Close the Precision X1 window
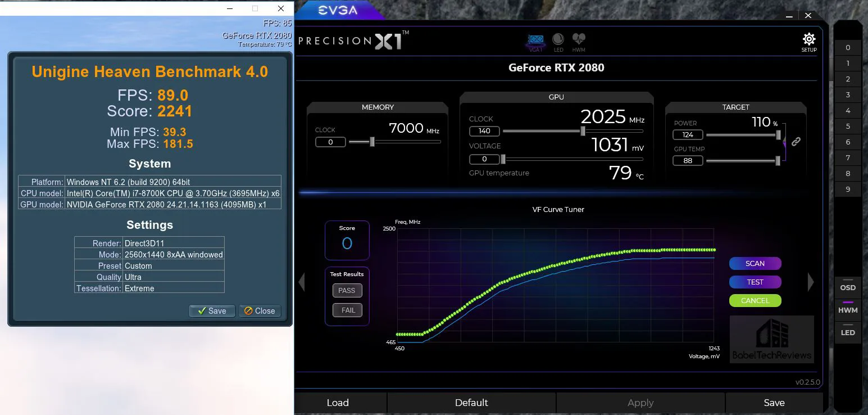The image size is (868, 415). point(808,16)
